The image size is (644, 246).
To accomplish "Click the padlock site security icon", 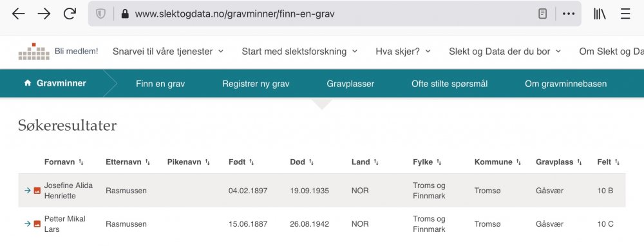I will pos(126,14).
